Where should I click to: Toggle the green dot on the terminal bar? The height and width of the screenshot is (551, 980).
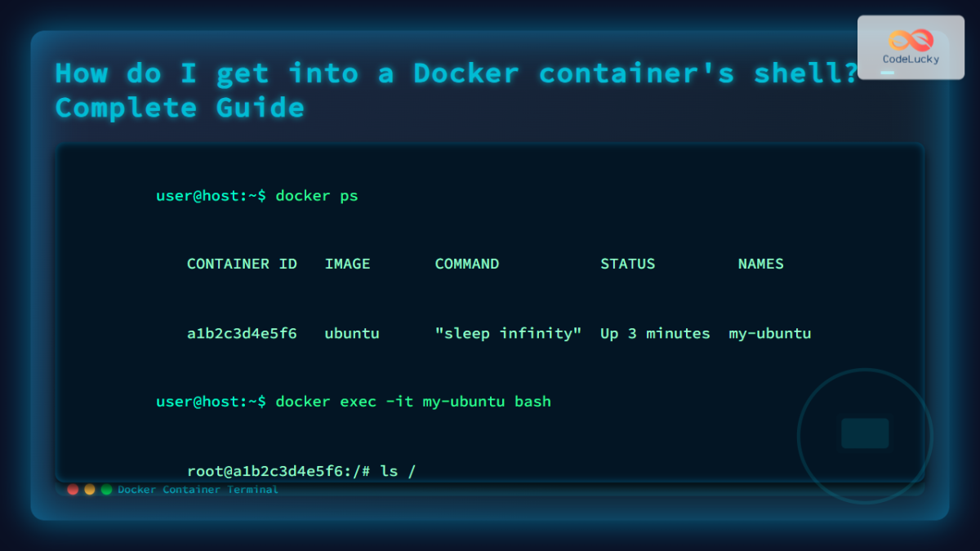click(105, 490)
